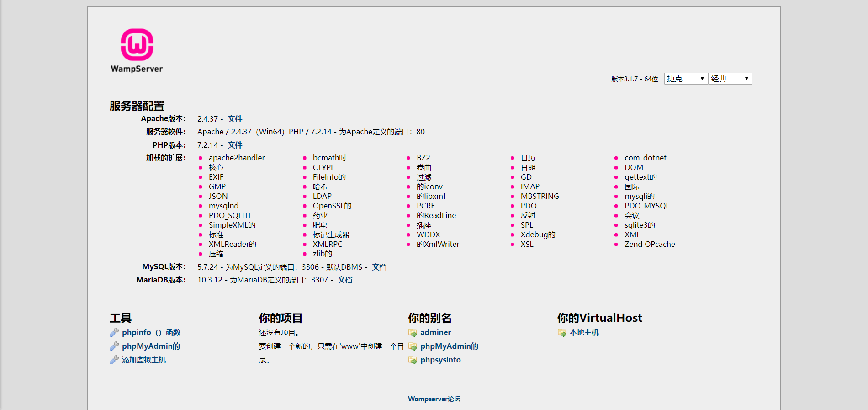This screenshot has height=410, width=868.
Task: Click the WDDX extension entry
Action: coord(428,234)
